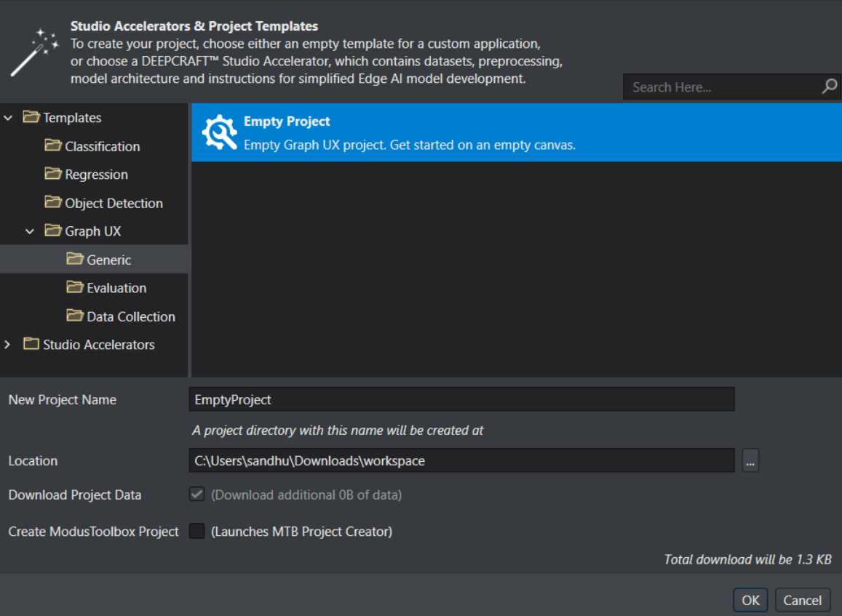The height and width of the screenshot is (616, 842).
Task: Focus the Search Here text box
Action: pos(720,87)
